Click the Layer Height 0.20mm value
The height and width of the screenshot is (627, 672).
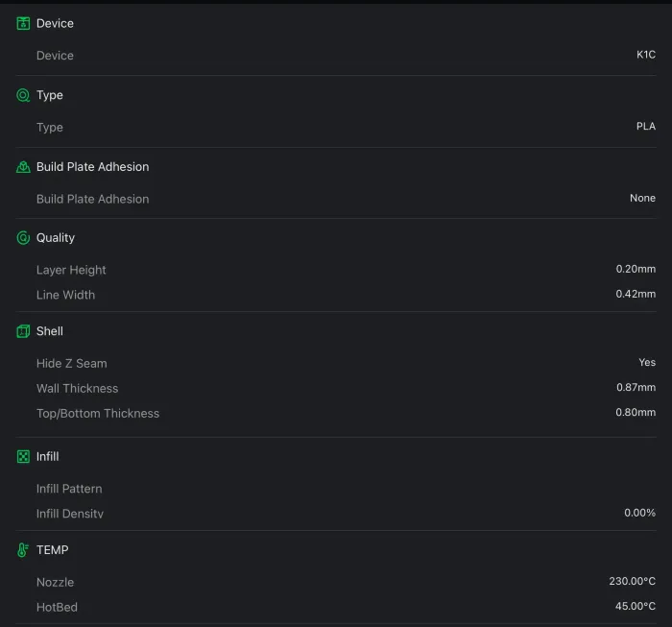point(636,270)
